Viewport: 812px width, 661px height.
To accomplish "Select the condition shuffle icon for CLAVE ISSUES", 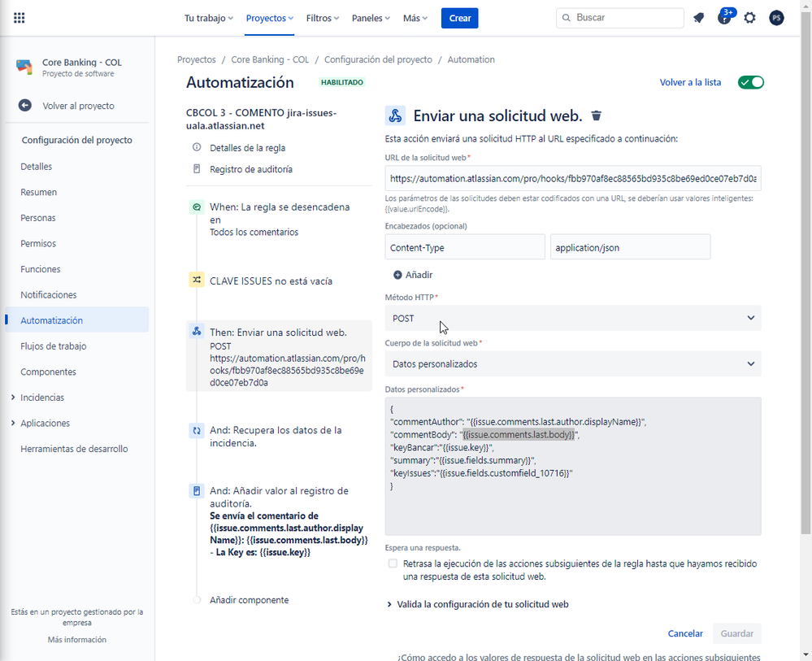I will point(197,280).
